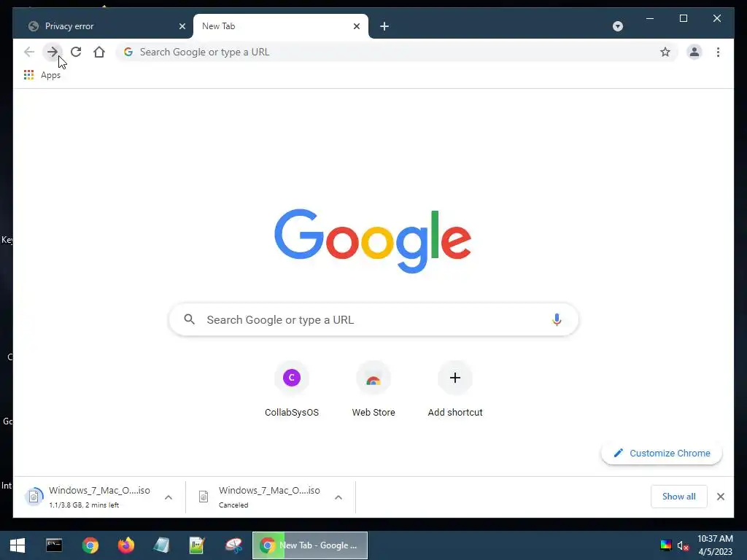Start voice search with microphone icon

coord(557,319)
